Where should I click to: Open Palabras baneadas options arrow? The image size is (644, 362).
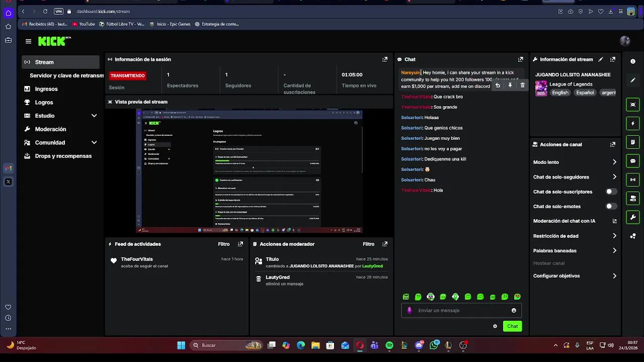point(614,250)
